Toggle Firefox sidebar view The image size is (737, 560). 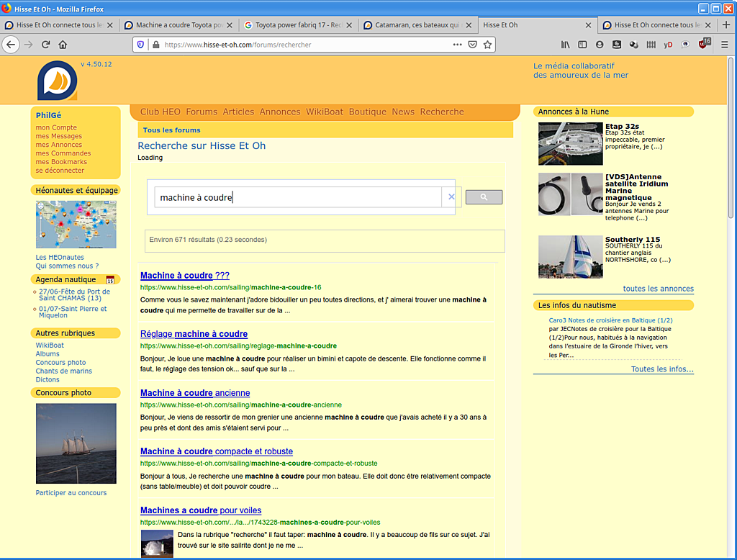[x=582, y=45]
